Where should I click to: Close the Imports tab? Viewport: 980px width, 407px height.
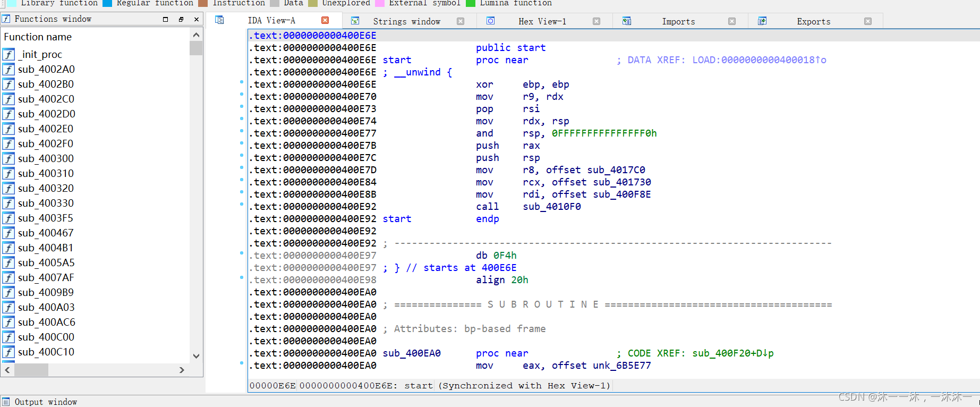[x=732, y=21]
